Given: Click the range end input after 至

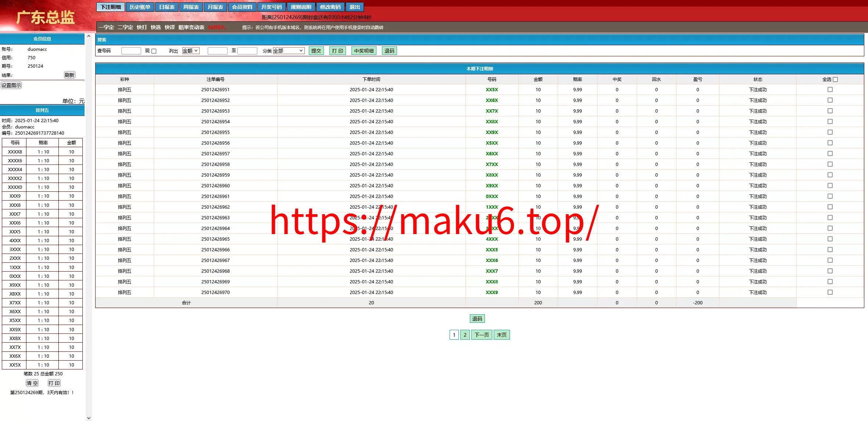Looking at the screenshot, I should coord(247,51).
